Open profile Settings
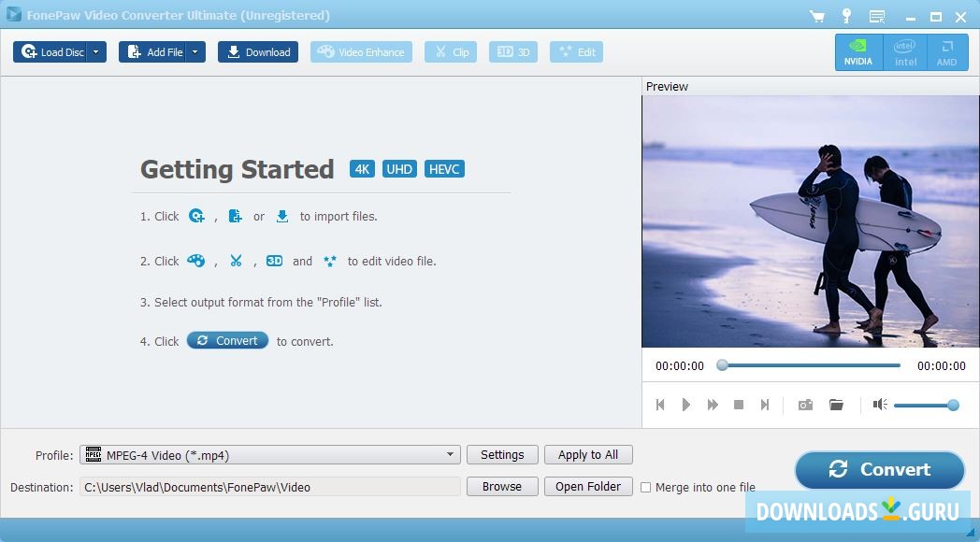Screen dimensions: 980x542 click(502, 454)
